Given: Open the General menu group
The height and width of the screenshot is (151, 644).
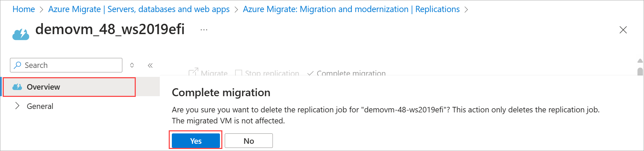Looking at the screenshot, I should click(x=40, y=106).
